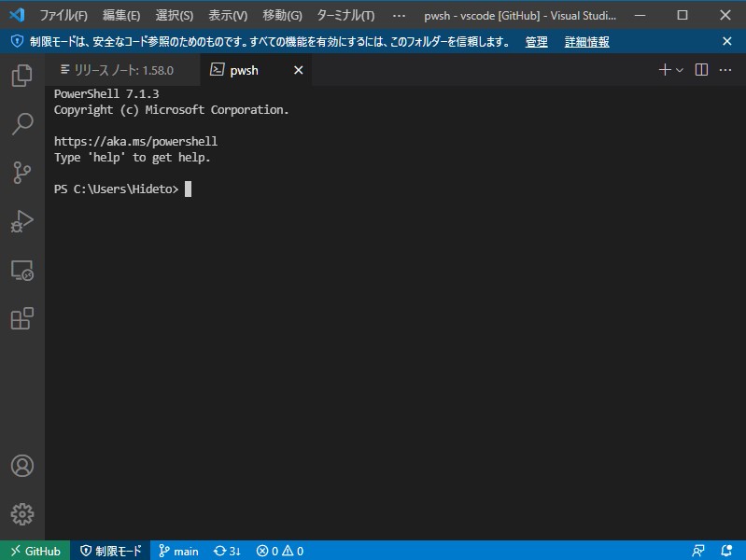
Task: Expand the new terminal profile dropdown chevron
Action: (x=680, y=70)
